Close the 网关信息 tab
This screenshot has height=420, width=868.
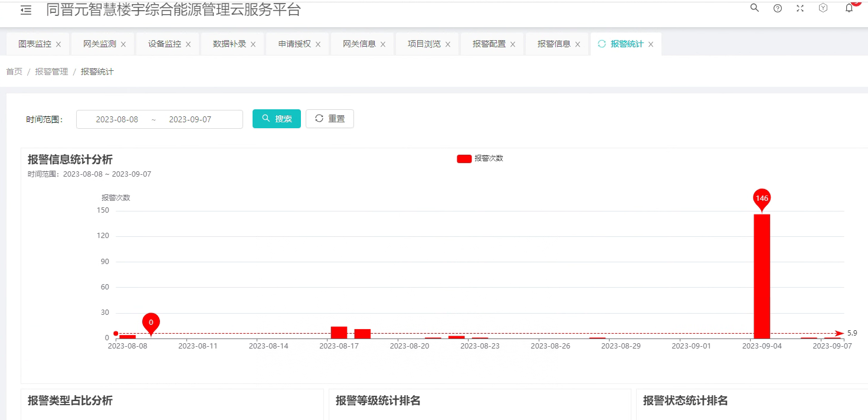pyautogui.click(x=383, y=44)
